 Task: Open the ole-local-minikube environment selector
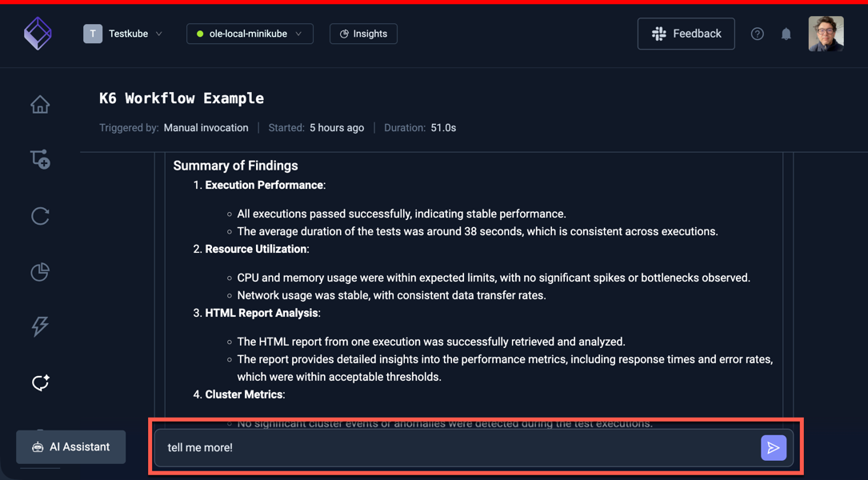249,34
